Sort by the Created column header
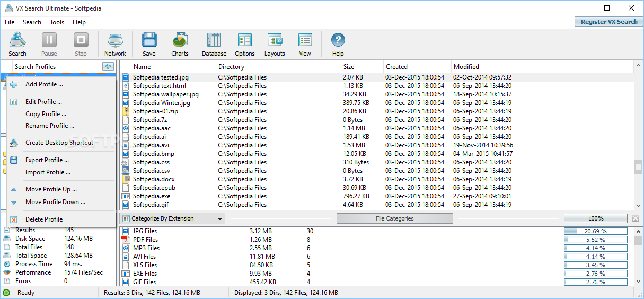644x299 pixels. click(418, 67)
